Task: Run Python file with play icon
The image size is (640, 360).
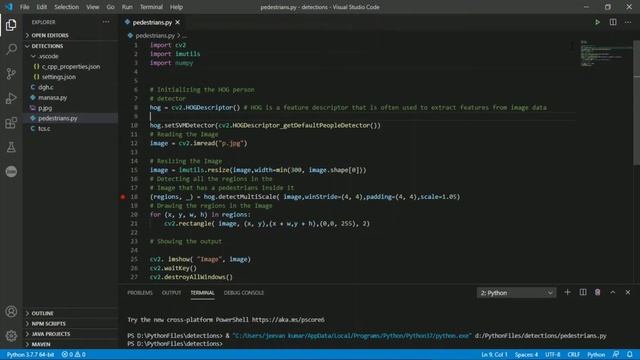Action: pyautogui.click(x=597, y=22)
